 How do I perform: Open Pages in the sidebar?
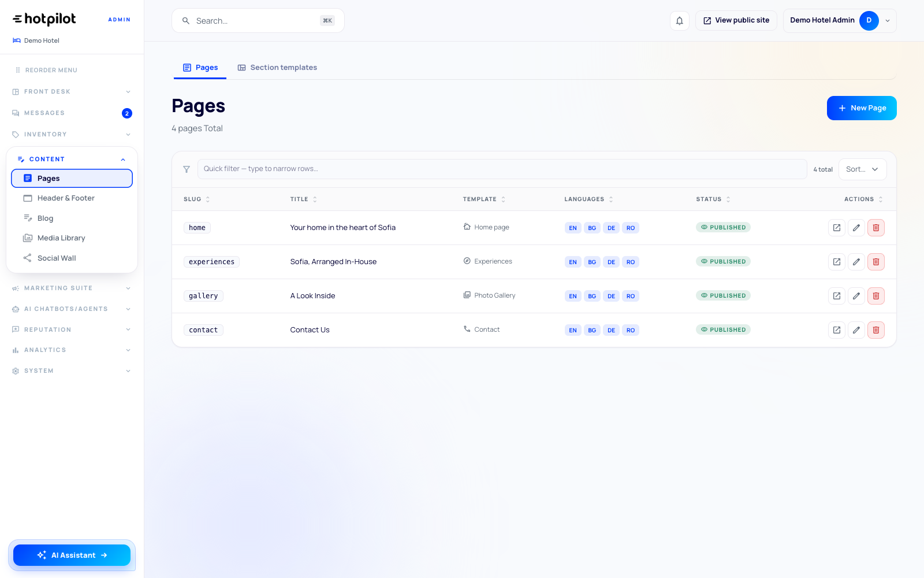point(72,179)
